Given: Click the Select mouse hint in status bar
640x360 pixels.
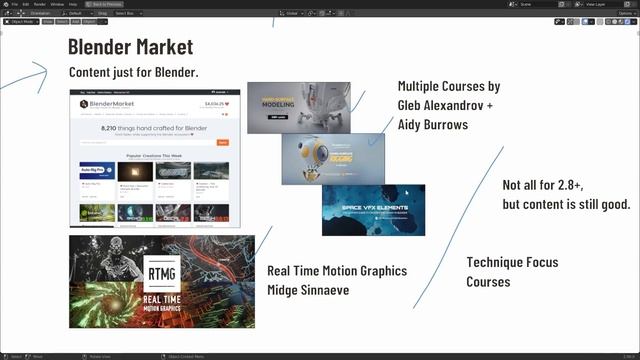Looking at the screenshot, I should [12, 357].
